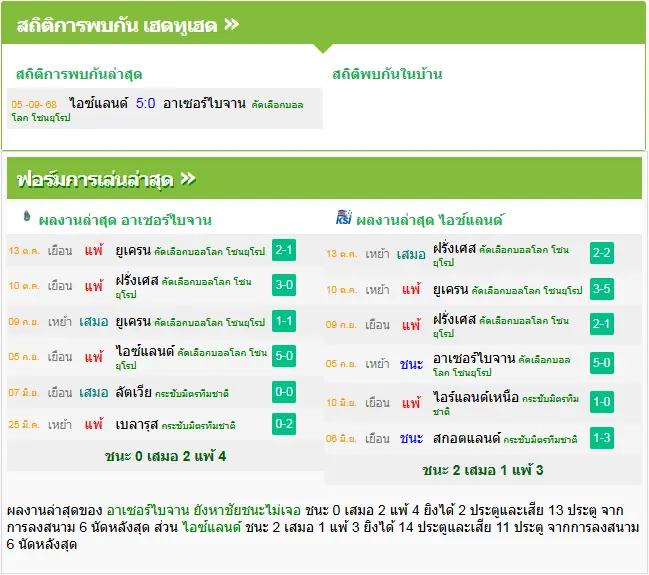649x575 pixels.
Task: Open the green ไอซ์แลนด์ link in summary paragraph
Action: (x=212, y=527)
